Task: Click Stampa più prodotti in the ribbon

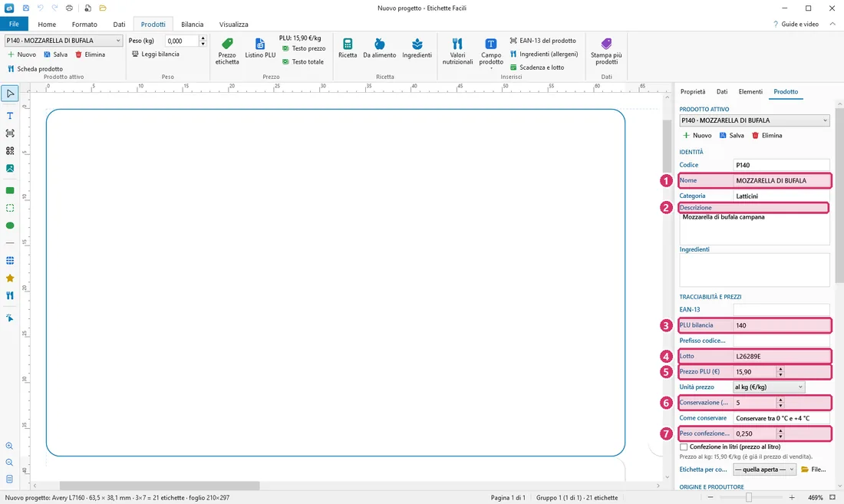Action: (606, 51)
